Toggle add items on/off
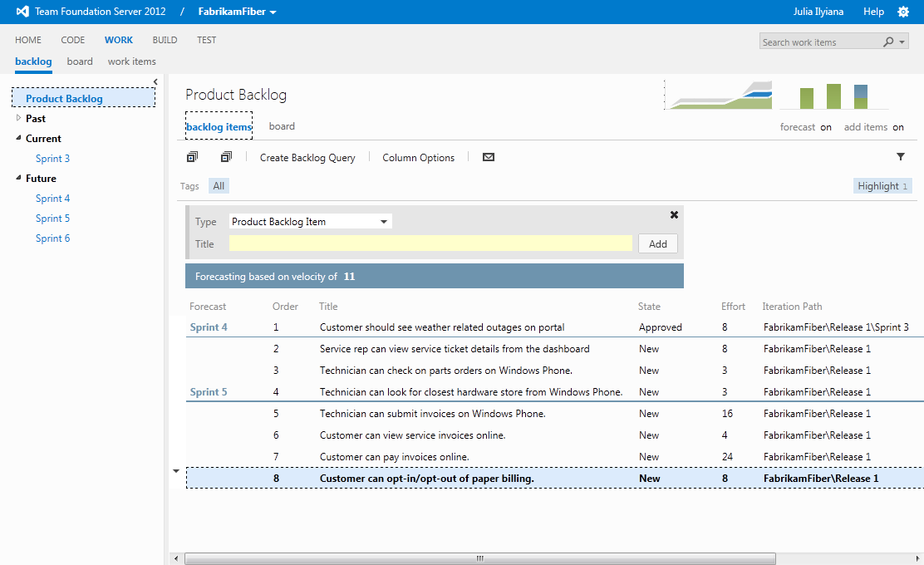The height and width of the screenshot is (565, 924). 873,126
